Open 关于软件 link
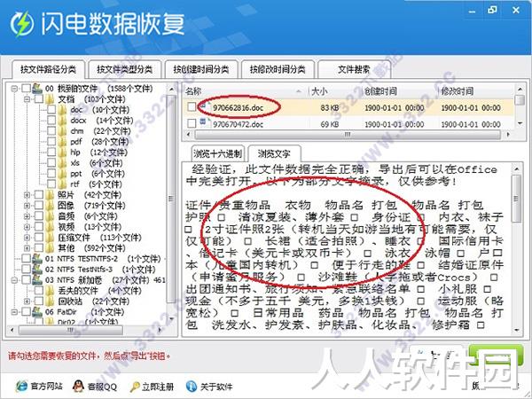The image size is (532, 399). pyautogui.click(x=216, y=387)
